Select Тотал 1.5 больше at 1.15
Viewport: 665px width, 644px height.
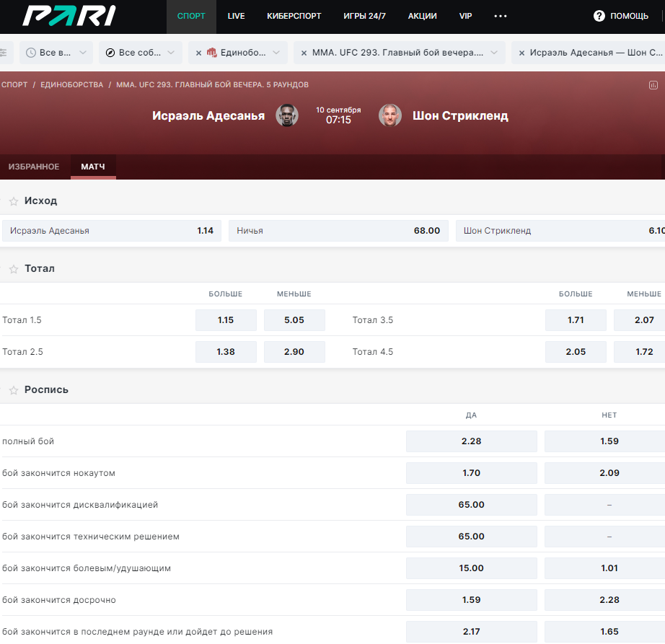(226, 320)
